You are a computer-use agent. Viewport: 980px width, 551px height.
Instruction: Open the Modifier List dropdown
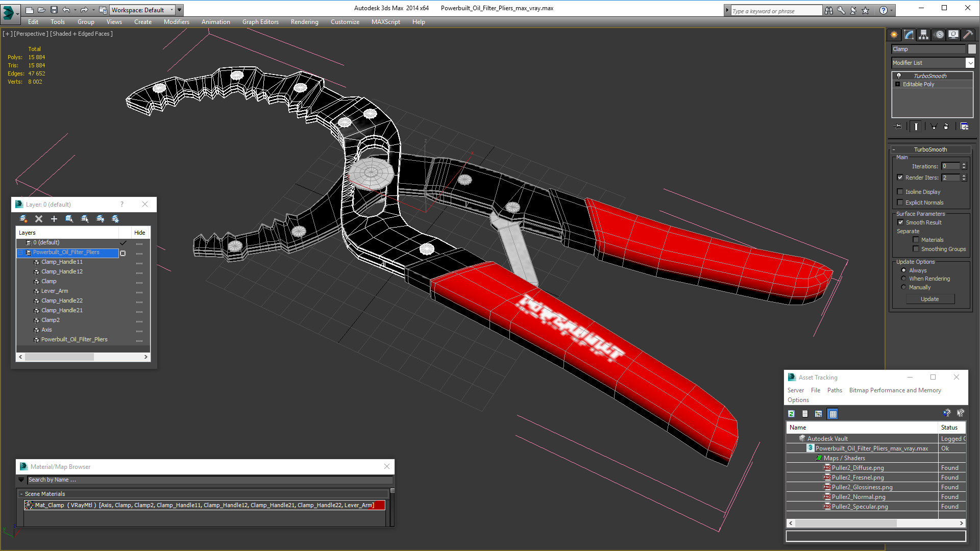click(x=970, y=63)
